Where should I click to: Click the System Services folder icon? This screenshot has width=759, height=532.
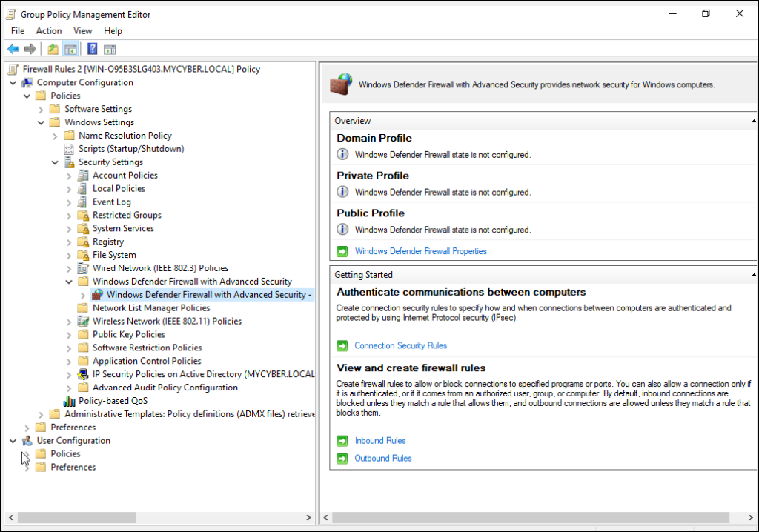click(83, 228)
